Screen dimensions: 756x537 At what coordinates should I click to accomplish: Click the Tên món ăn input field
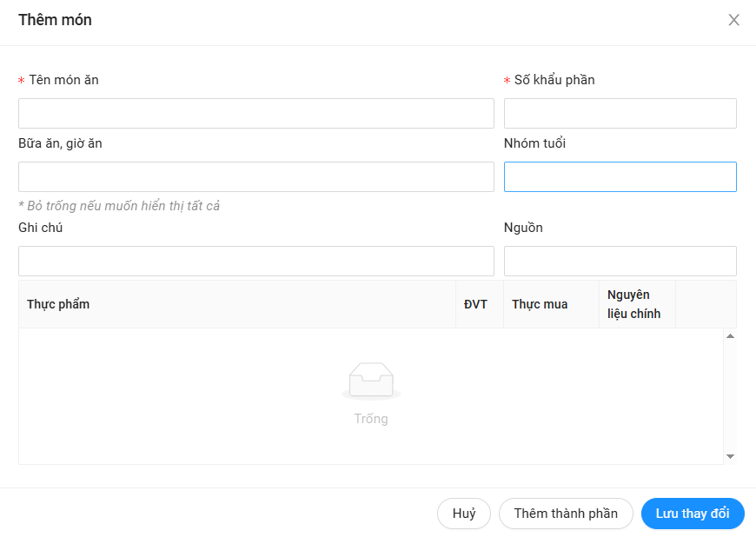[255, 114]
